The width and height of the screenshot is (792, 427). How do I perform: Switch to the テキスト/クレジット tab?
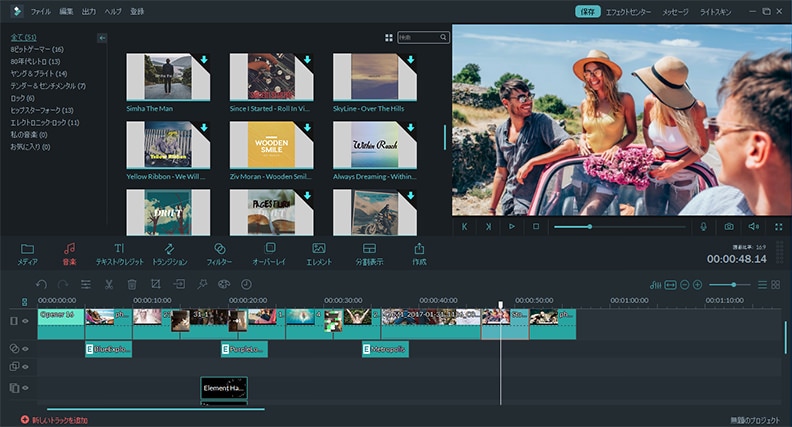(119, 254)
